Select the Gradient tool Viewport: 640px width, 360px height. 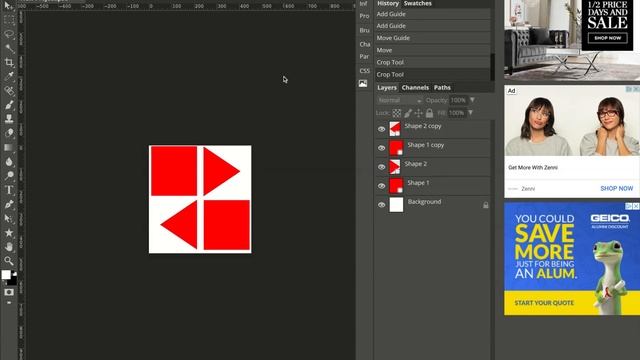point(9,147)
